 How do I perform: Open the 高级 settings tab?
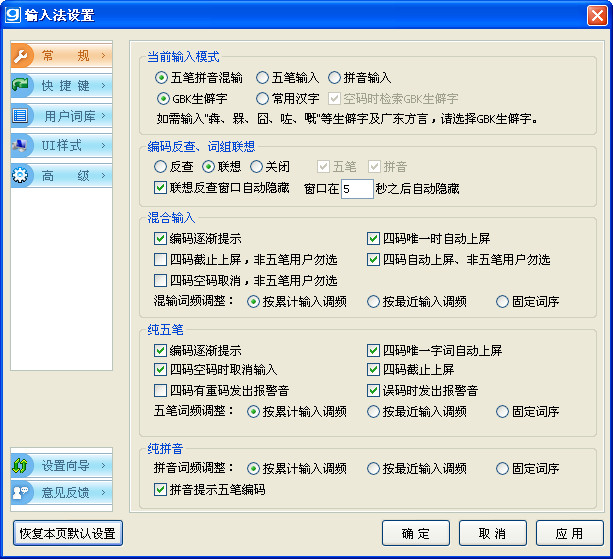[62, 176]
